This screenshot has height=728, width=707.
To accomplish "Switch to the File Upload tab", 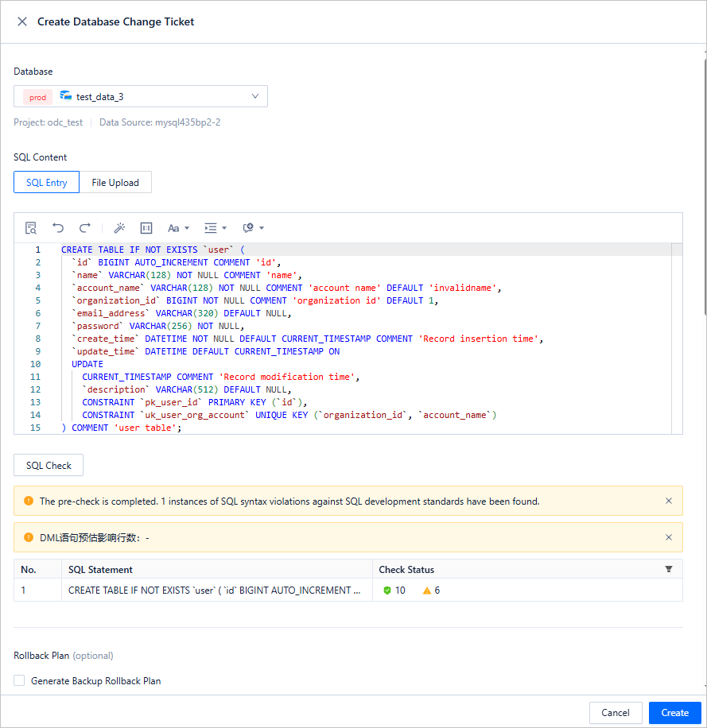I will point(115,183).
